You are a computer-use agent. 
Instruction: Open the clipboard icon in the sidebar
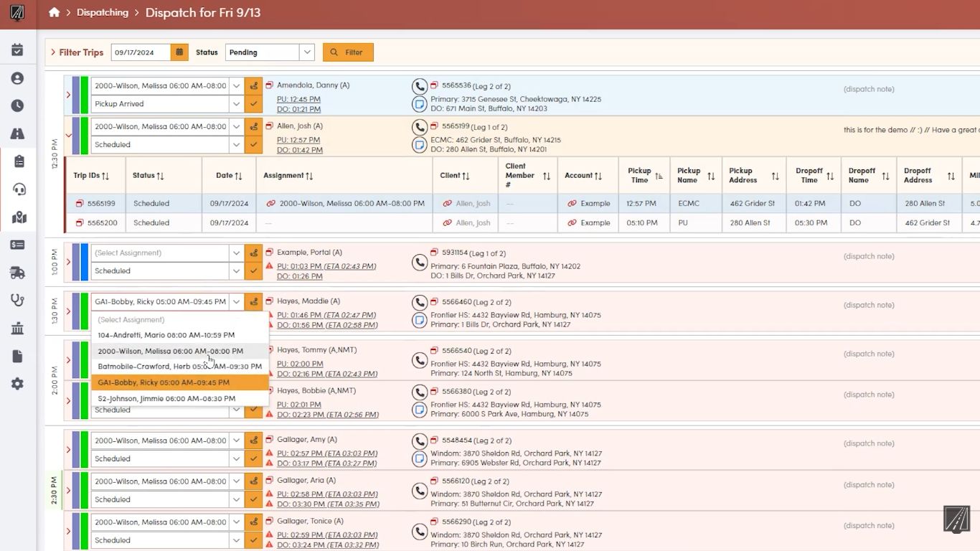[19, 161]
